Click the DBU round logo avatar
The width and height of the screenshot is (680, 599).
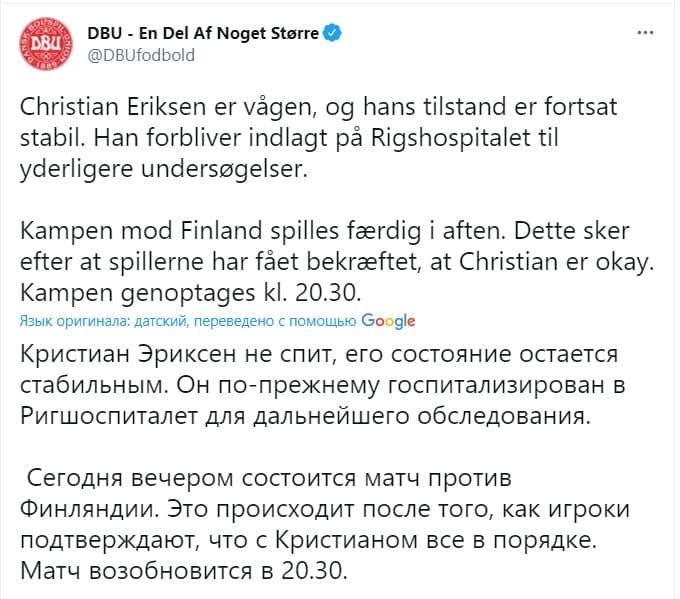[x=43, y=43]
